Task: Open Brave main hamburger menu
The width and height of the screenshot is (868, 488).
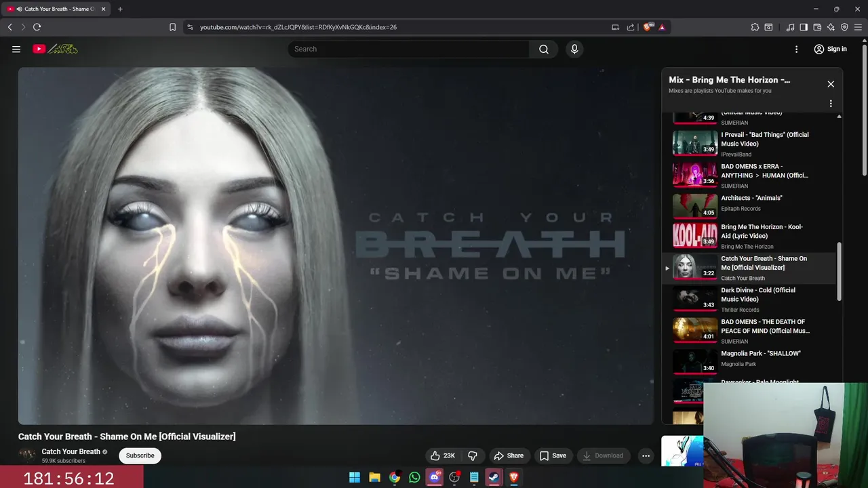Action: tap(859, 27)
